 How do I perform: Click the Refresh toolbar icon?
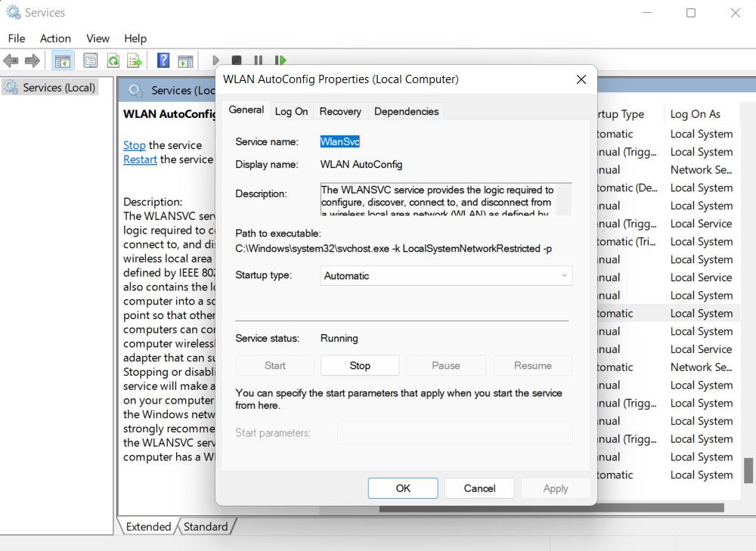(113, 60)
